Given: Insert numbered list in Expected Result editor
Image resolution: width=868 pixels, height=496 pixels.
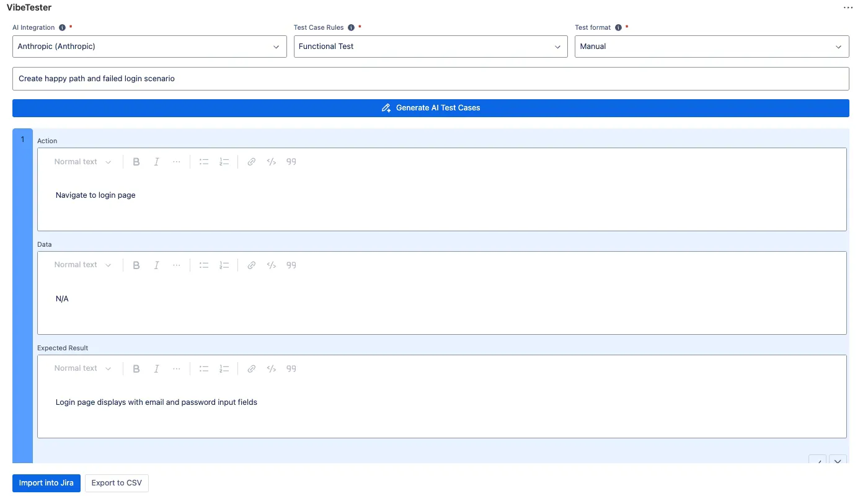Looking at the screenshot, I should tap(224, 368).
